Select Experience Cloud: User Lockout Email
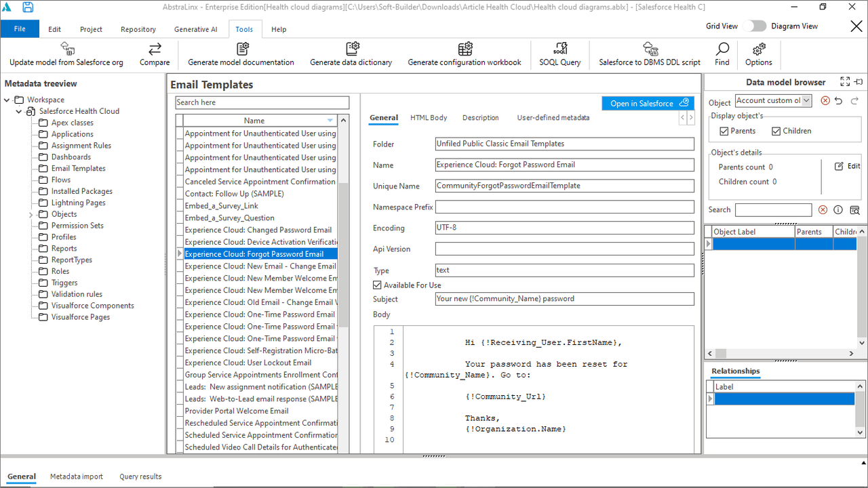868x488 pixels. [x=260, y=363]
